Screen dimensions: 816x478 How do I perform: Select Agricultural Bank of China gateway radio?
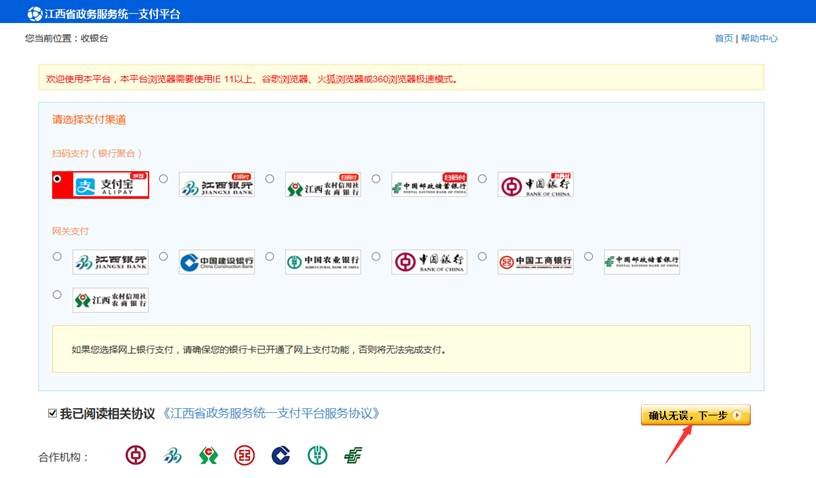[270, 256]
